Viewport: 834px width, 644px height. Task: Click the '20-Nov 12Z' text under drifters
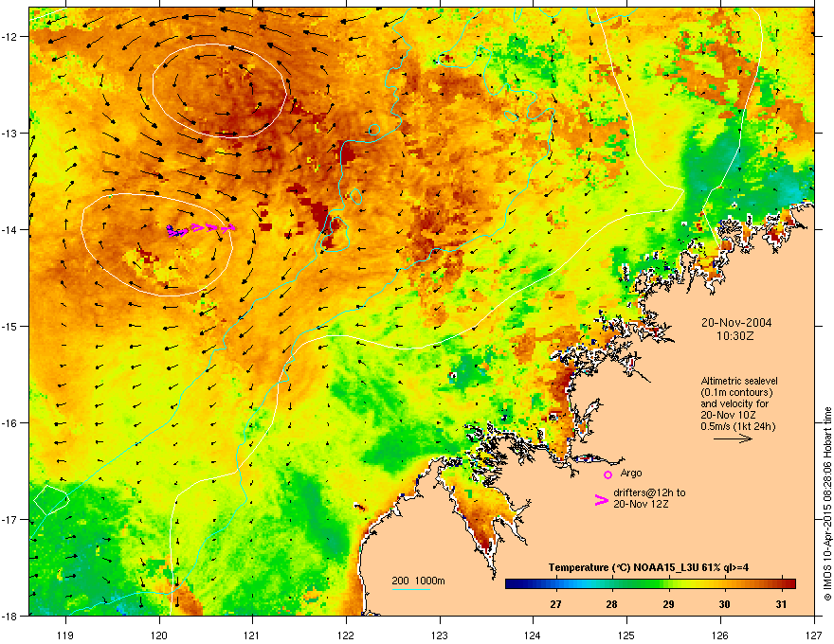[x=641, y=504]
